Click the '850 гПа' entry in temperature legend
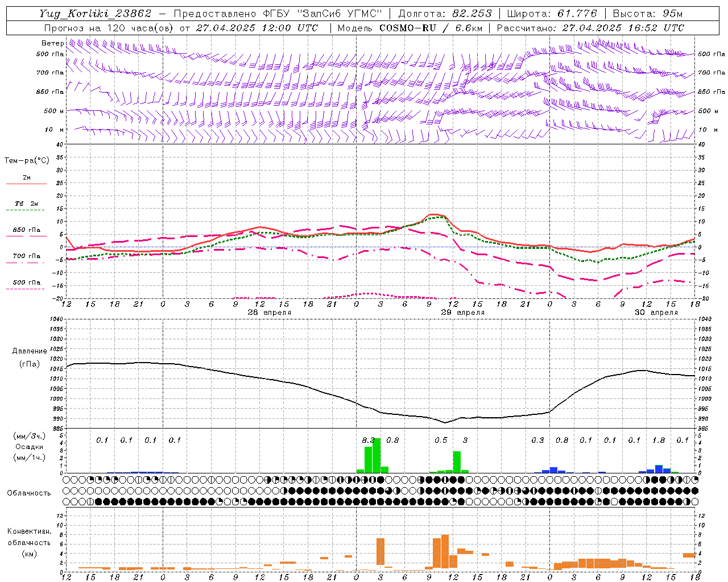Screen dimensions: 728x582 point(27,230)
